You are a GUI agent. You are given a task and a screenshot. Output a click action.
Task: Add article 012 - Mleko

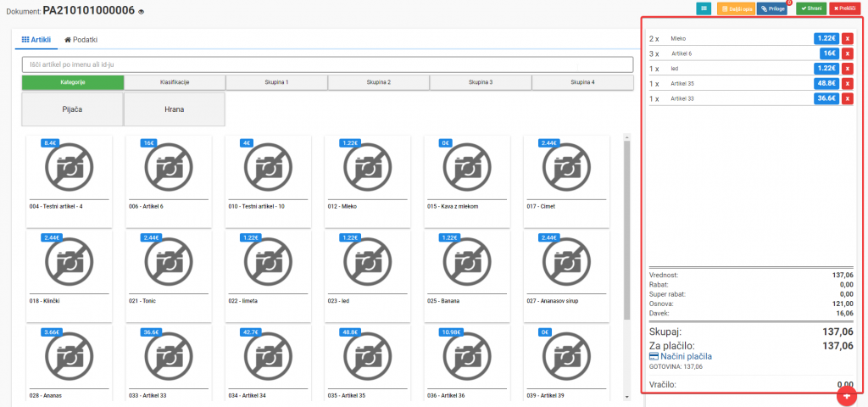[x=368, y=181]
